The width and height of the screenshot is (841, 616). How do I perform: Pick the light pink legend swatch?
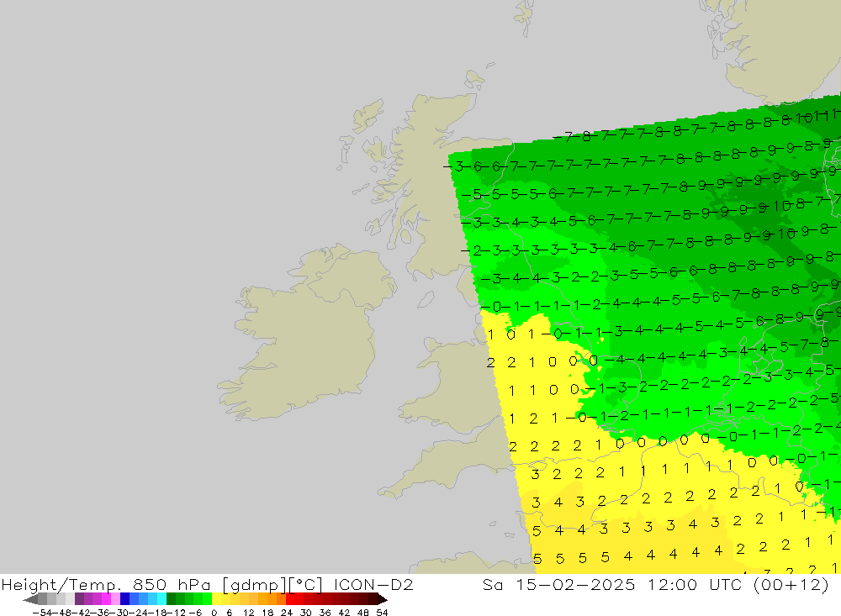click(x=115, y=599)
